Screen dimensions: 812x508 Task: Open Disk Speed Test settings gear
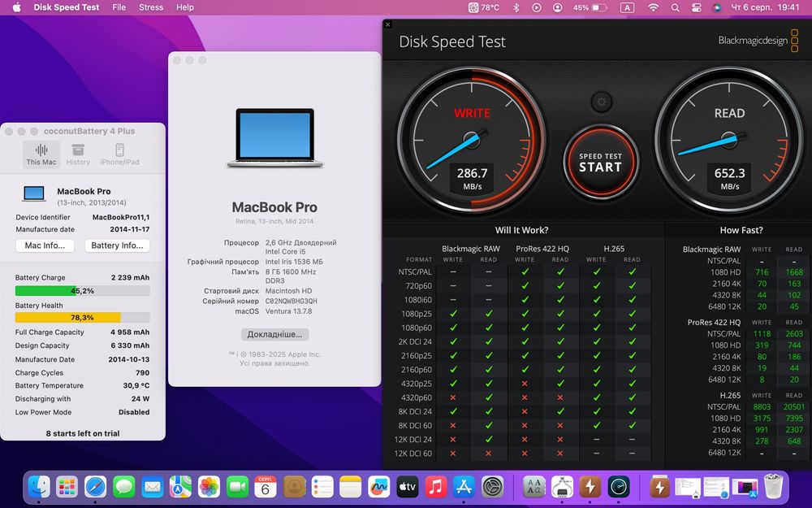tap(601, 102)
